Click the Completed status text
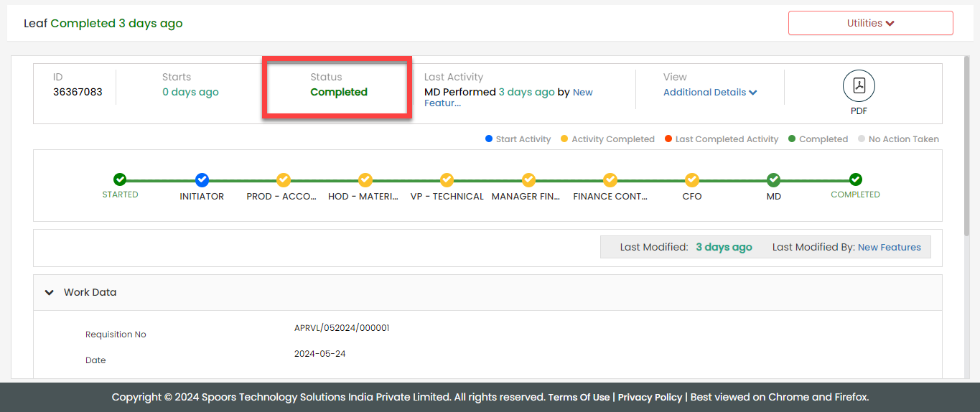The height and width of the screenshot is (412, 980). (339, 92)
